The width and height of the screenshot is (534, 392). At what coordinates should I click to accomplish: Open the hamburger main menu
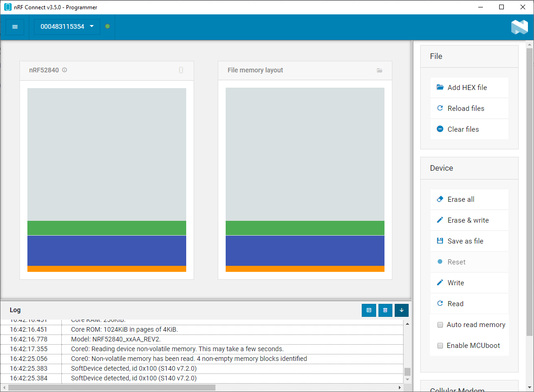pyautogui.click(x=15, y=26)
